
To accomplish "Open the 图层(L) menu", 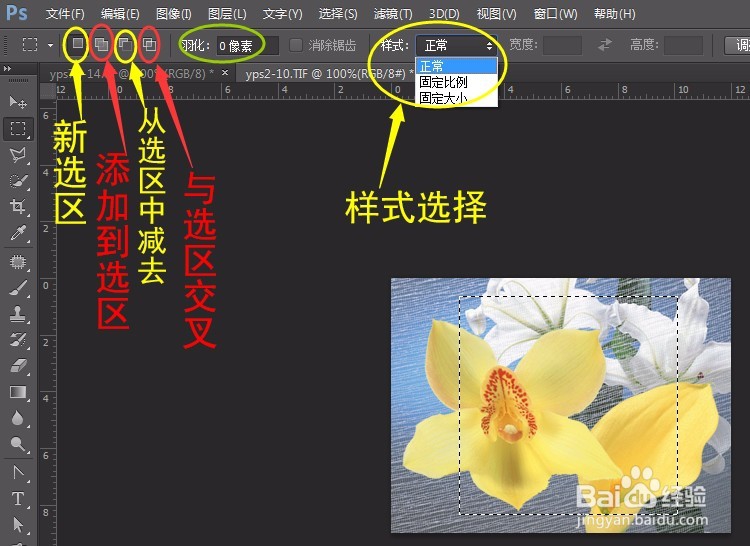I will click(x=228, y=13).
